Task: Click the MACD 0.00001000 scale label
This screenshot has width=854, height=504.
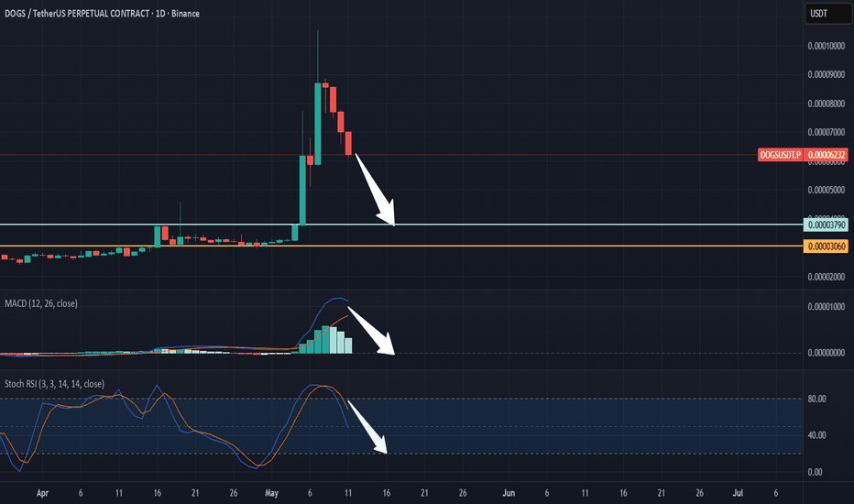Action: click(x=827, y=306)
